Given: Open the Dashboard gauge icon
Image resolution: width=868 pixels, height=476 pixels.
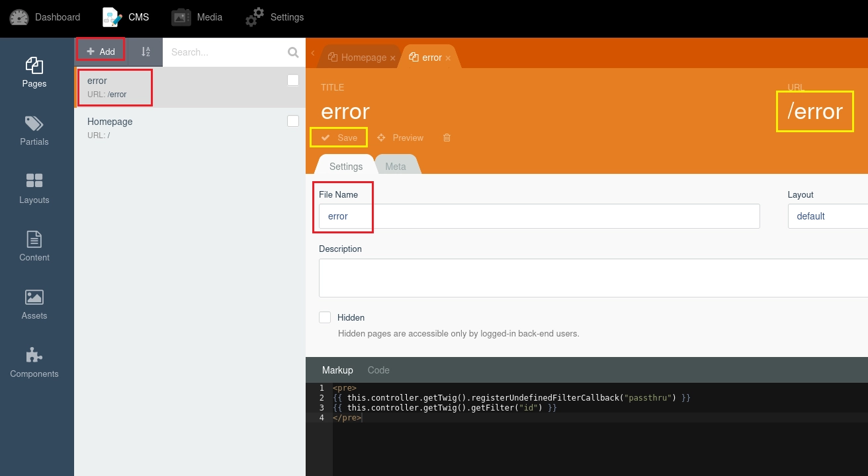Looking at the screenshot, I should [x=19, y=17].
